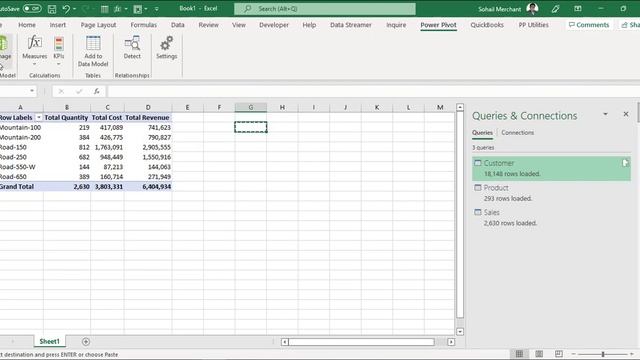The width and height of the screenshot is (640, 360).
Task: Switch to the Queries pane tab
Action: 482,133
